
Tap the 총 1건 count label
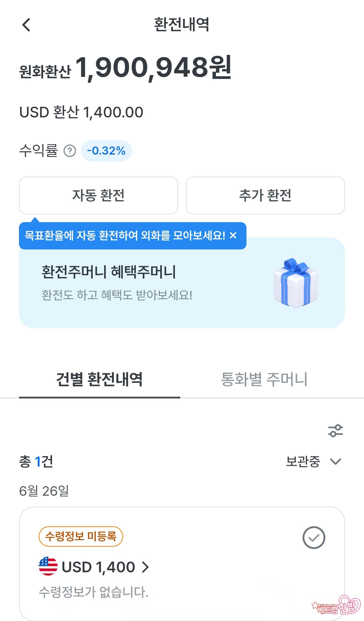click(36, 462)
